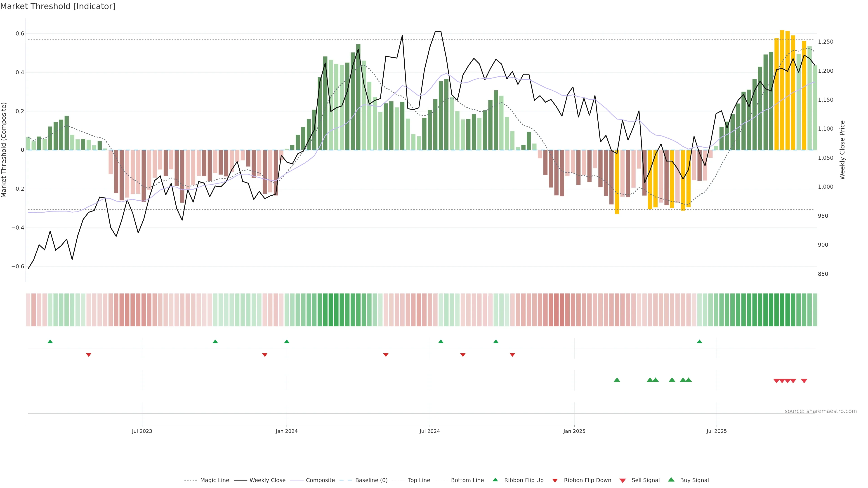Click the last red sell signal triangle
The height and width of the screenshot is (488, 868).
click(x=804, y=381)
